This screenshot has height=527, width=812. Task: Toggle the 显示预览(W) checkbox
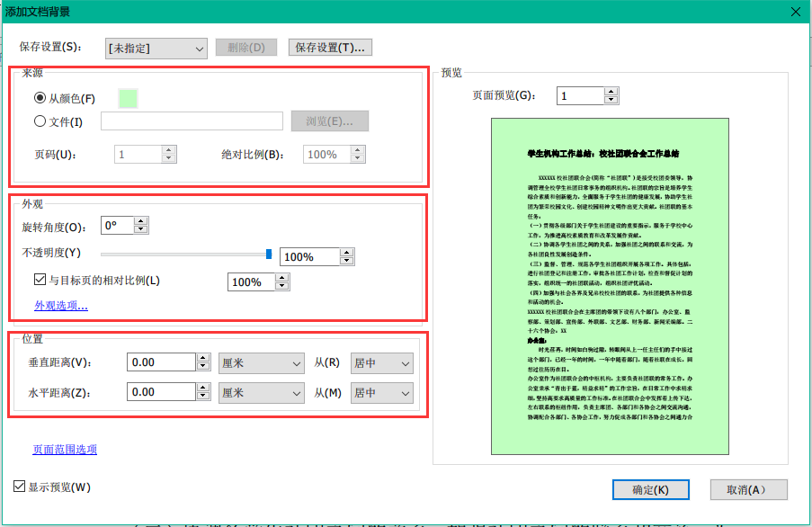coord(19,487)
